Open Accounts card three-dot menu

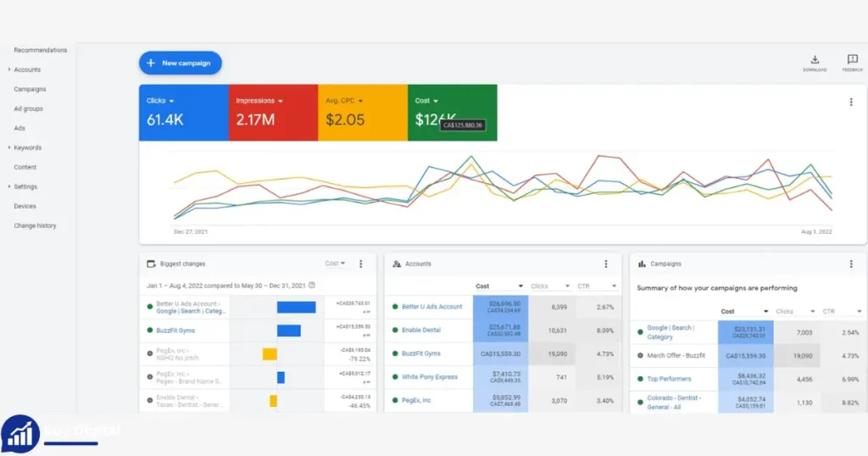605,264
